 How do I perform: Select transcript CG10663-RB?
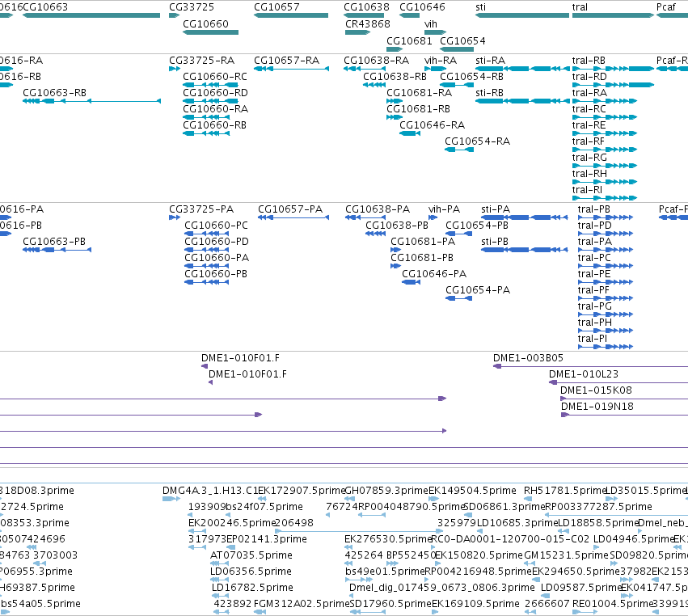pyautogui.click(x=91, y=101)
